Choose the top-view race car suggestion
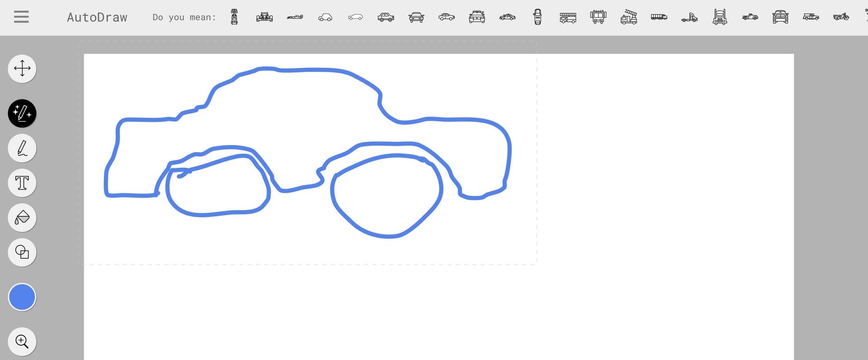 [x=234, y=17]
